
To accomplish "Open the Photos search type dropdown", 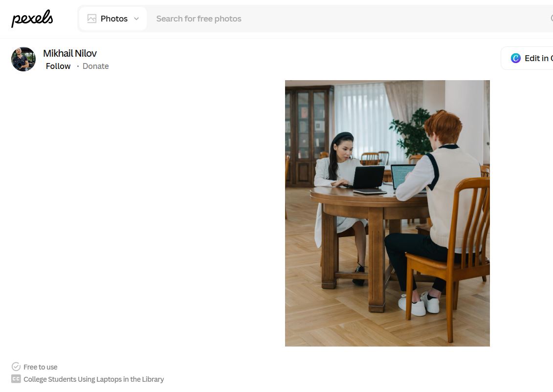I will tap(113, 19).
